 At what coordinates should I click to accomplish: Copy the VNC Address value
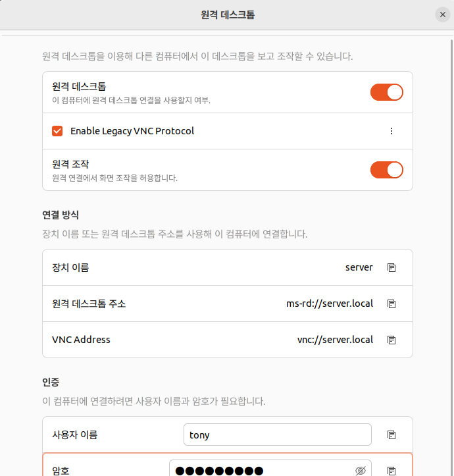click(391, 340)
